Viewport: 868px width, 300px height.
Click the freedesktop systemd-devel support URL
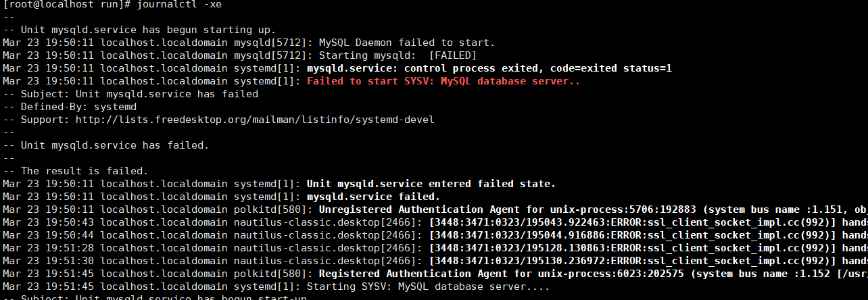(254, 120)
